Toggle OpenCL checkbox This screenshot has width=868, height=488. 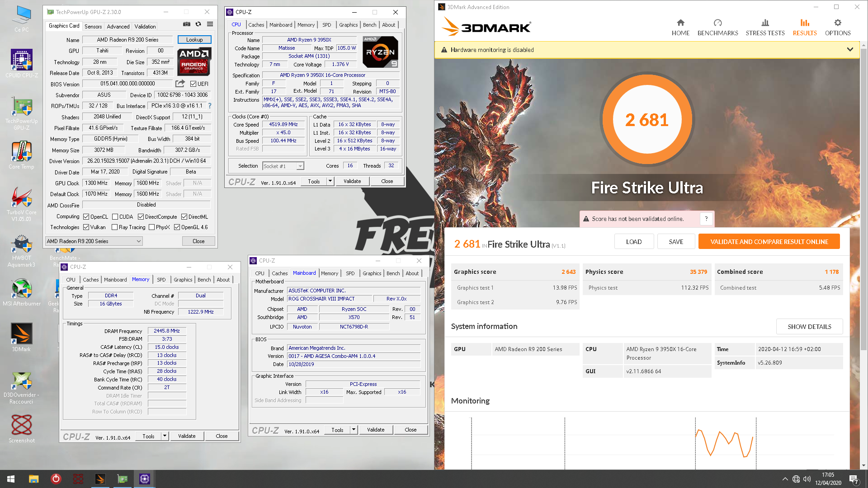coord(86,217)
